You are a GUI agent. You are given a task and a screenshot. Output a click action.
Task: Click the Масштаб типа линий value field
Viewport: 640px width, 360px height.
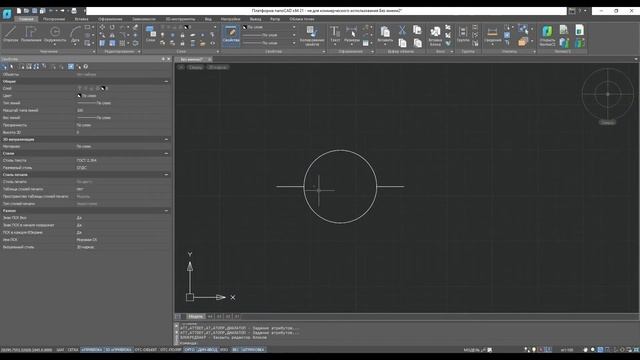(122, 111)
